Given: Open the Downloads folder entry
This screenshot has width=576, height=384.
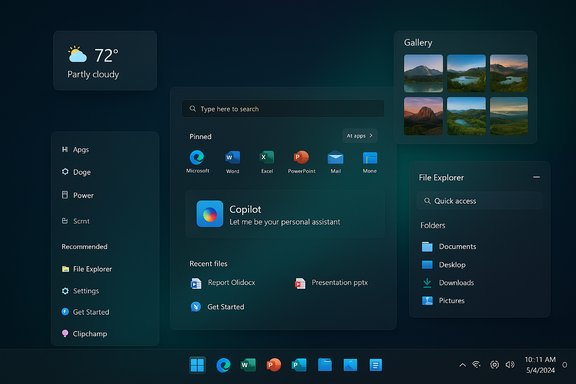Looking at the screenshot, I should [x=447, y=283].
